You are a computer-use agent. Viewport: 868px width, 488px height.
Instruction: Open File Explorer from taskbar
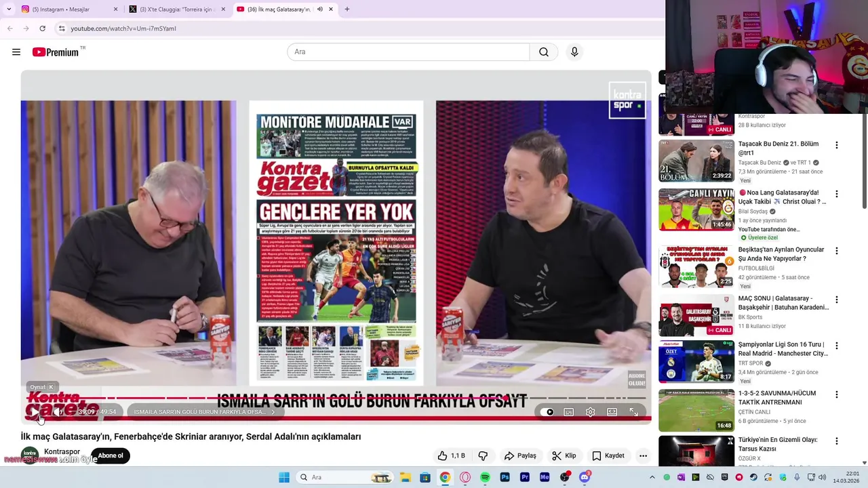[x=405, y=477]
